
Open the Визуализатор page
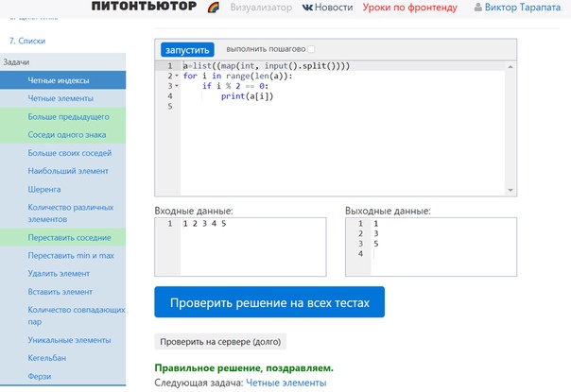click(261, 8)
